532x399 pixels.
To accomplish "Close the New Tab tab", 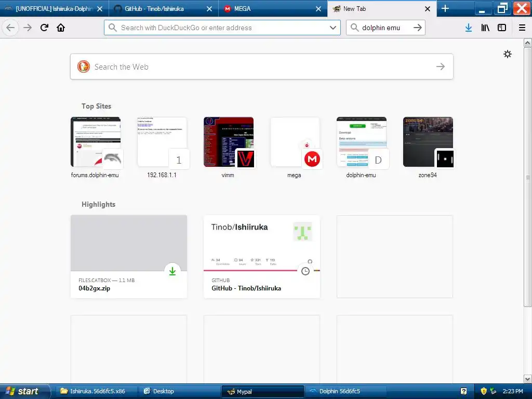I will (x=428, y=9).
